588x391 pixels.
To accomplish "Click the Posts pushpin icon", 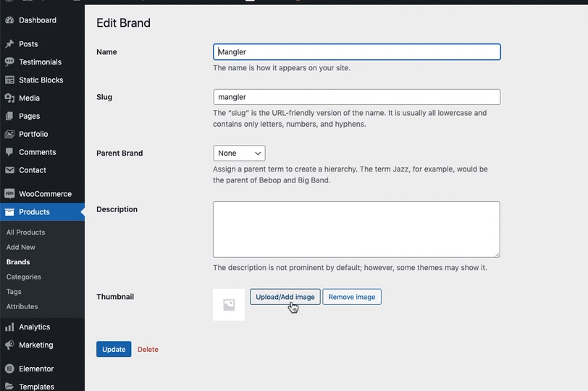I will pos(9,44).
